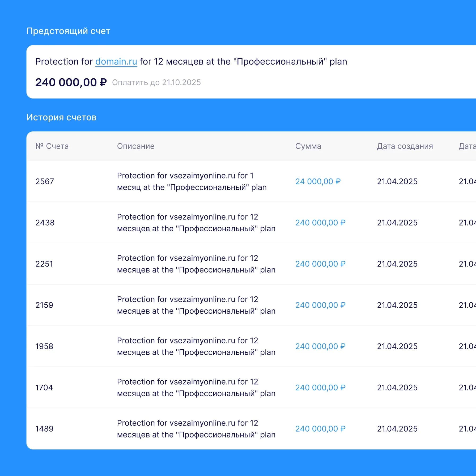Open the domain.ru link in upcoming invoice
This screenshot has height=476, width=476.
click(116, 62)
